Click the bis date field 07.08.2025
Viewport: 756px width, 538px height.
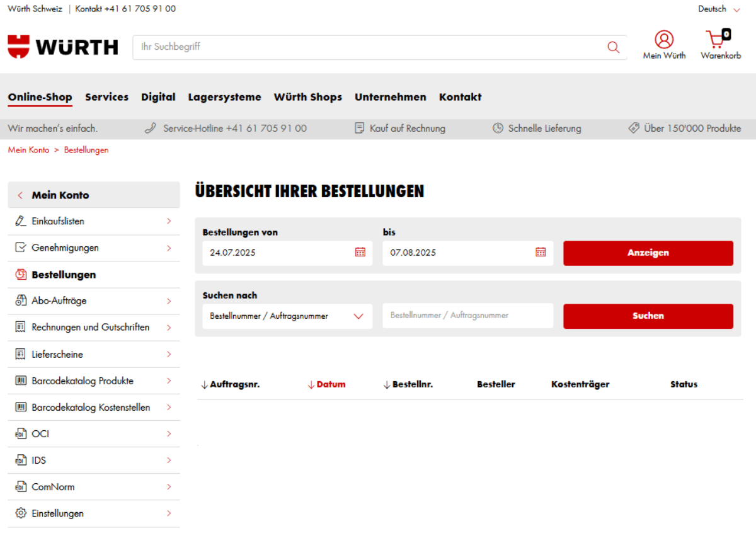(467, 253)
